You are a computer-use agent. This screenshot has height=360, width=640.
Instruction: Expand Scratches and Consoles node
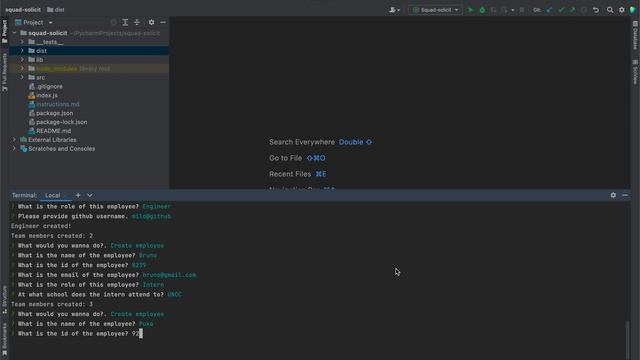[x=14, y=149]
